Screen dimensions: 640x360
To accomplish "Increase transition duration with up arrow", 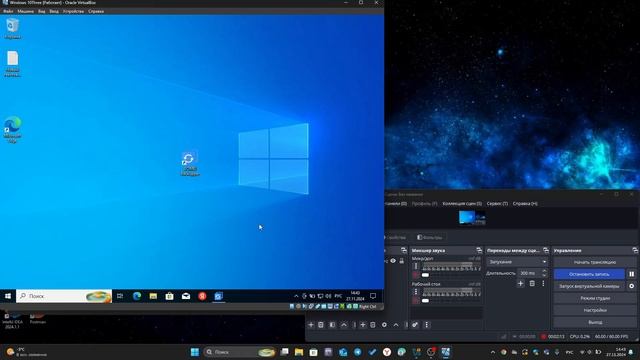I will pos(544,271).
